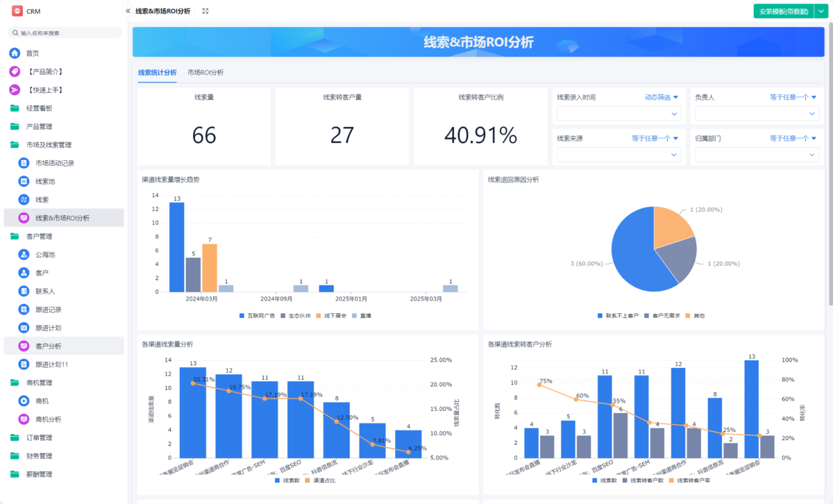Click 安装模板(带数据) button
The height and width of the screenshot is (504, 833).
[784, 11]
